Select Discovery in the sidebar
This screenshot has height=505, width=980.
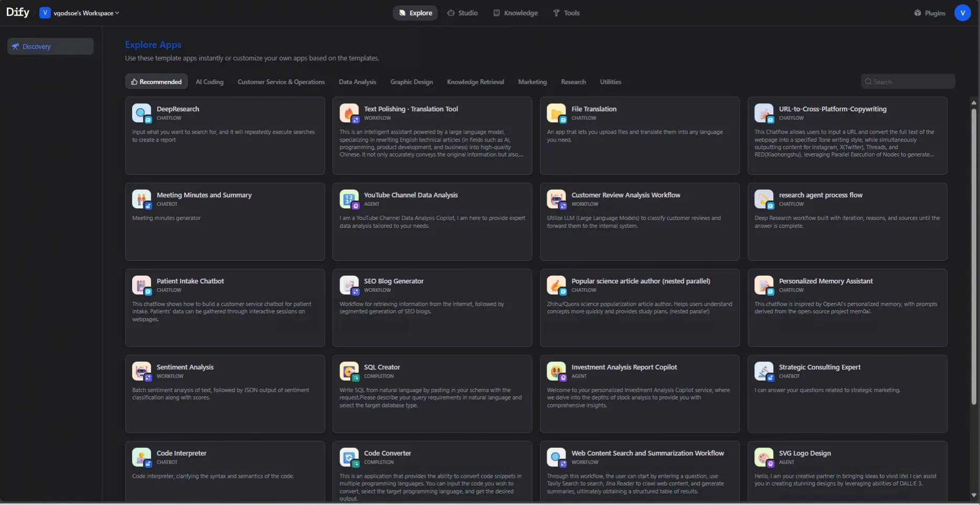pos(50,47)
